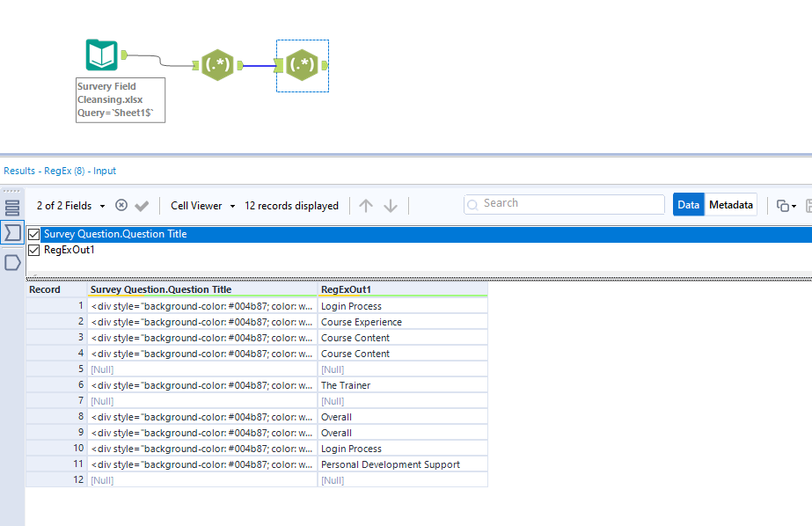Click the middle icon in results sidebar
812x526 pixels.
point(11,232)
